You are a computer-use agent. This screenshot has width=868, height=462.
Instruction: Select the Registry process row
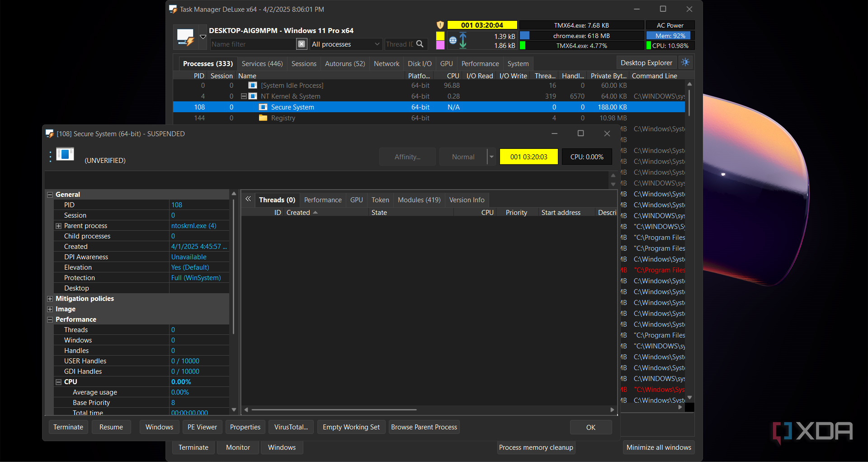click(x=429, y=118)
